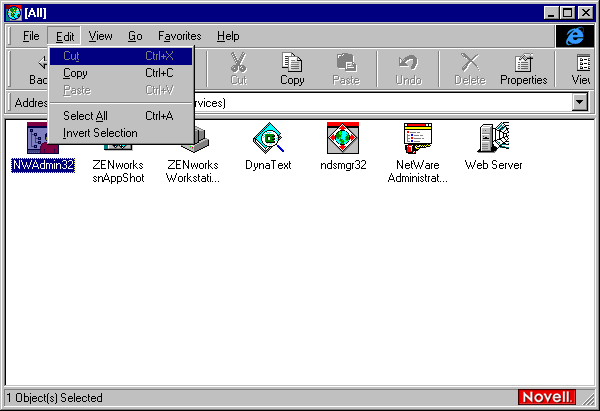Maximize the [All] window
Viewport: 600px width, 411px height.
point(567,13)
